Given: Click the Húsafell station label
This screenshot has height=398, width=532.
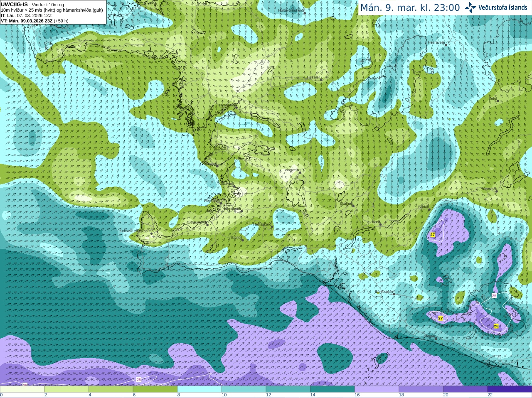Looking at the screenshot, I should tap(314, 77).
